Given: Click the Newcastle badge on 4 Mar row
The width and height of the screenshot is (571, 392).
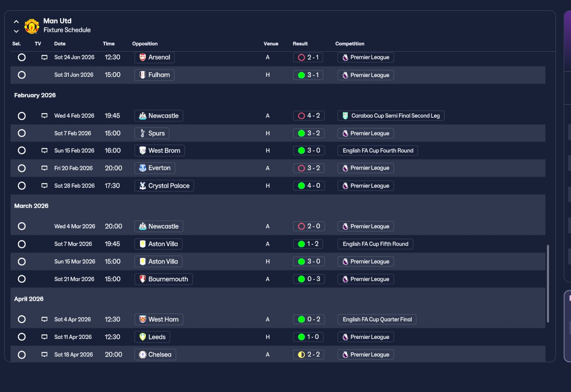Looking at the screenshot, I should point(143,227).
